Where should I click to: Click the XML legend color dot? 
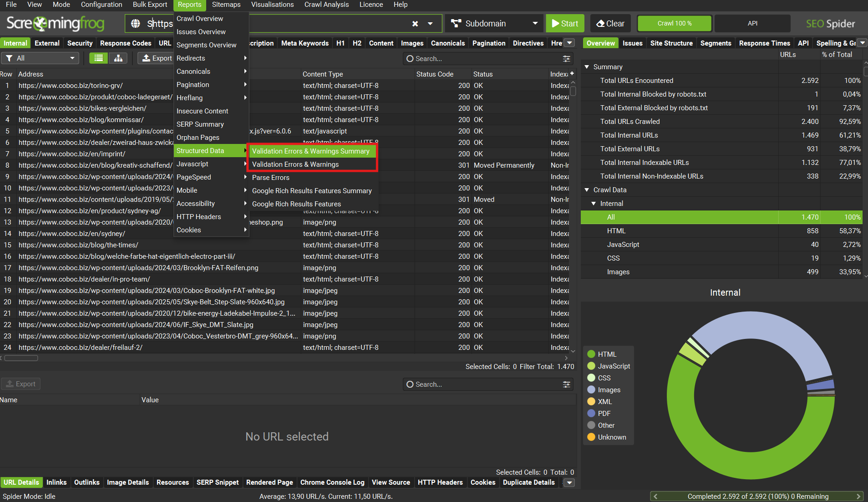(591, 401)
